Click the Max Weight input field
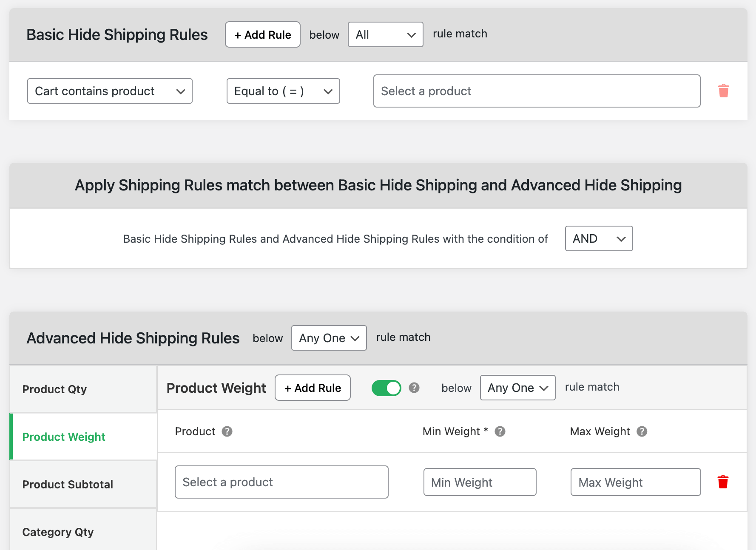Screen dimensions: 756x550 click(636, 482)
